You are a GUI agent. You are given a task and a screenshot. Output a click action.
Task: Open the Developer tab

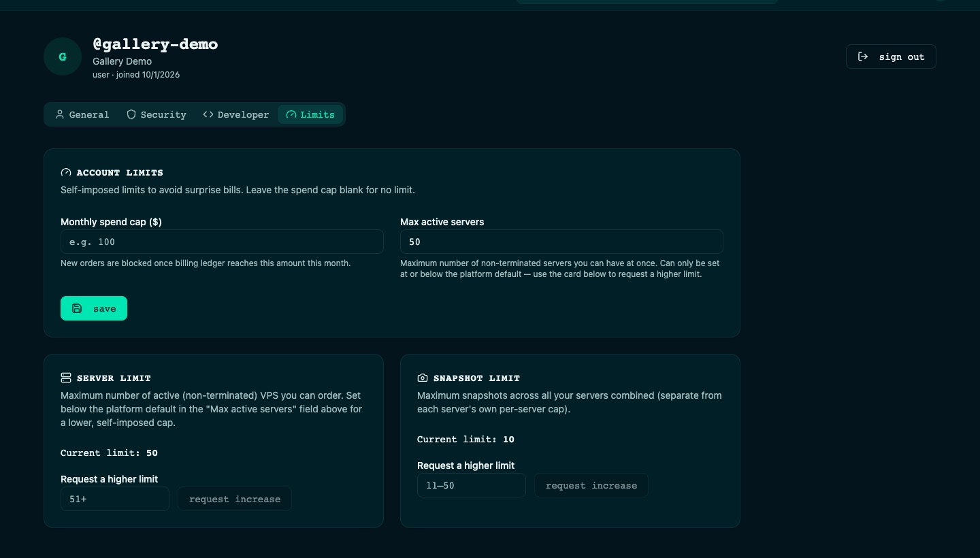[236, 114]
